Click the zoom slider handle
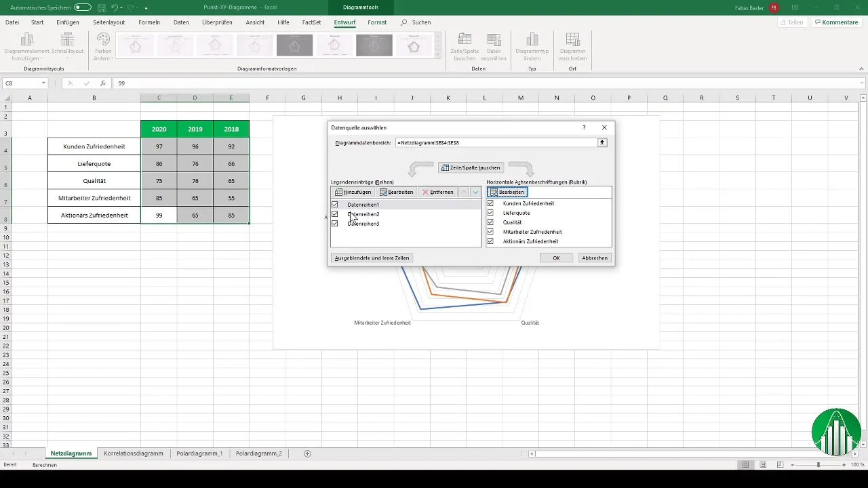The width and height of the screenshot is (868, 488). (818, 465)
